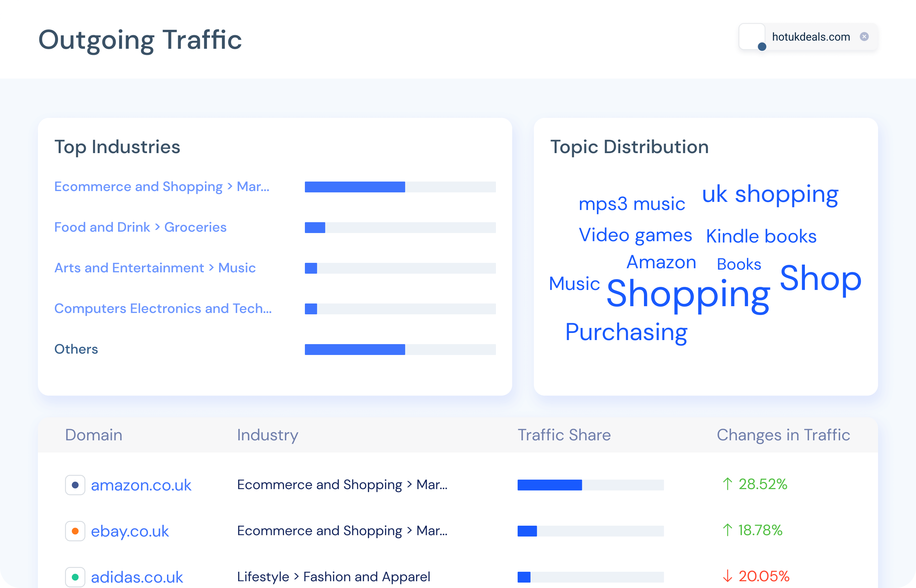Click the Top Industries card heading
This screenshot has height=588, width=916.
[x=117, y=147]
